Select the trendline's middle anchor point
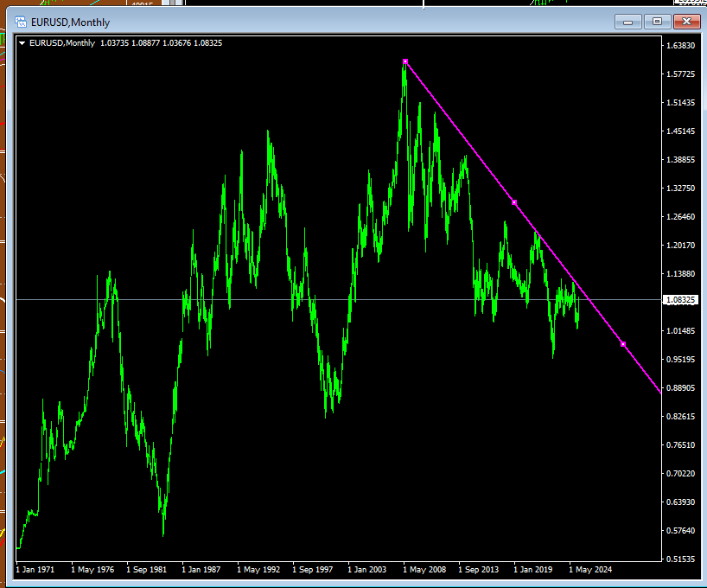Image resolution: width=707 pixels, height=588 pixels. click(514, 202)
